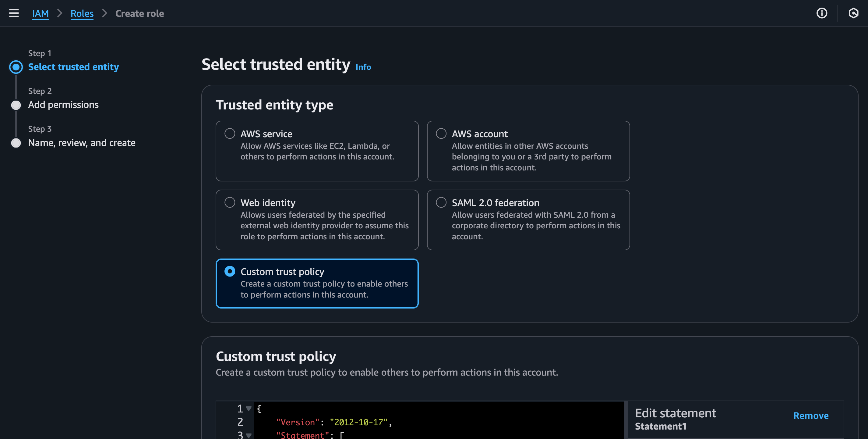
Task: Navigate to Roles breadcrumb link
Action: (82, 13)
